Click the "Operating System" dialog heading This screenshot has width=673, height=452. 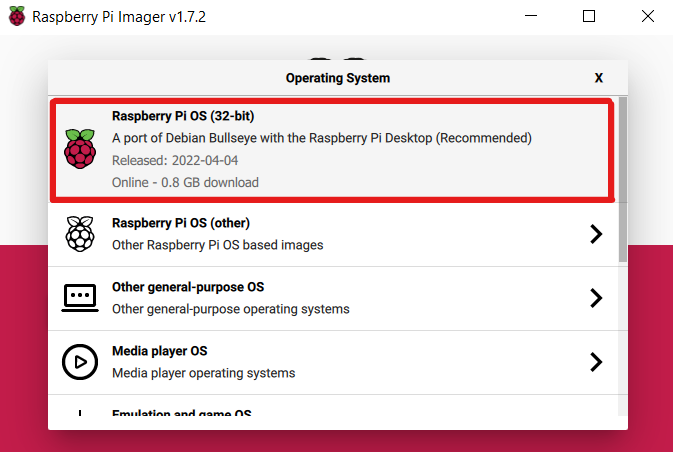[x=338, y=78]
